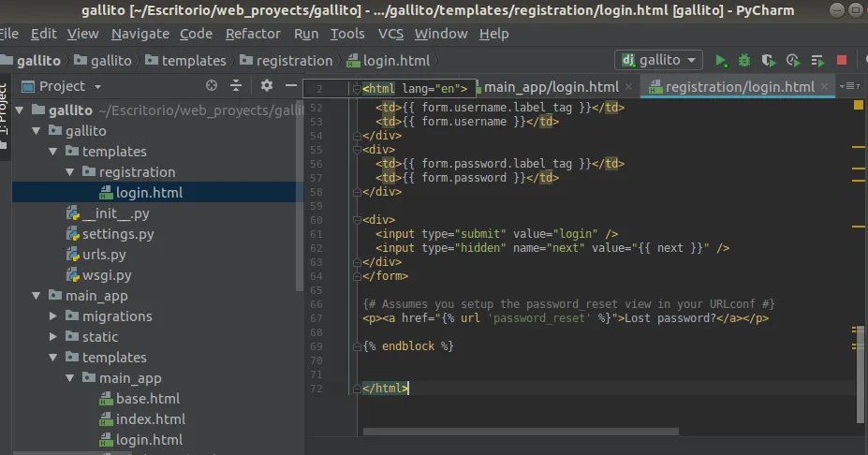The image size is (868, 455).
Task: Toggle the vertical Project tool window tab
Action: [4, 116]
